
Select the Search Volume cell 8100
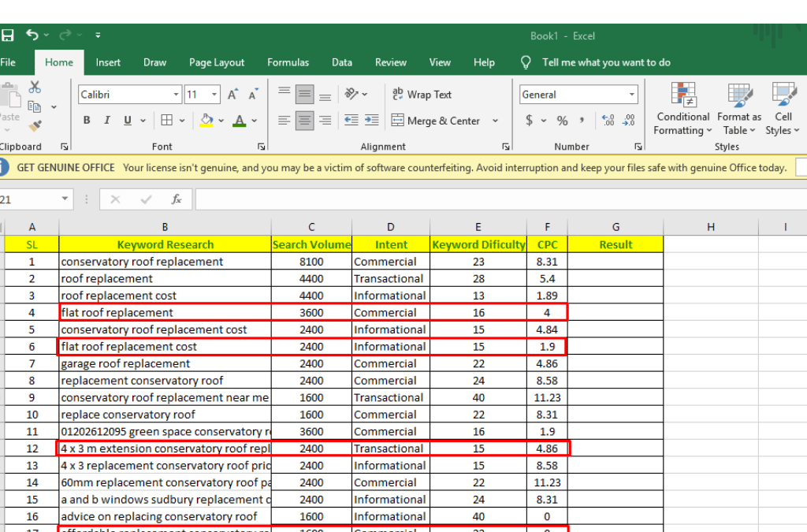(311, 262)
